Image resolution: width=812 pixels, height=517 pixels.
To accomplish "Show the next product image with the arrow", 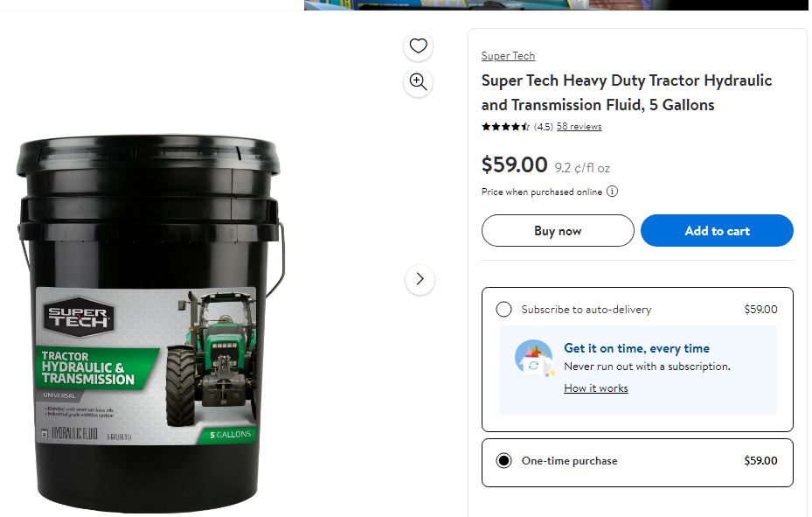I will coord(420,279).
